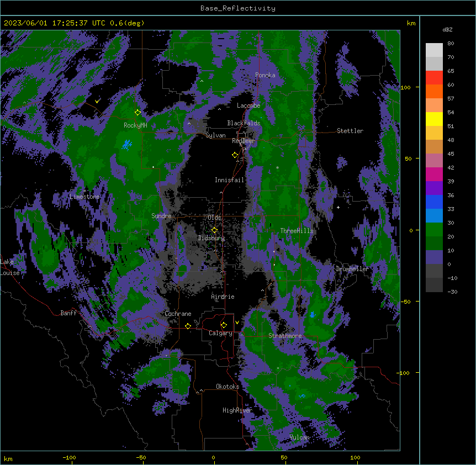Select the yellow diamond marker above Calgary label

(224, 325)
